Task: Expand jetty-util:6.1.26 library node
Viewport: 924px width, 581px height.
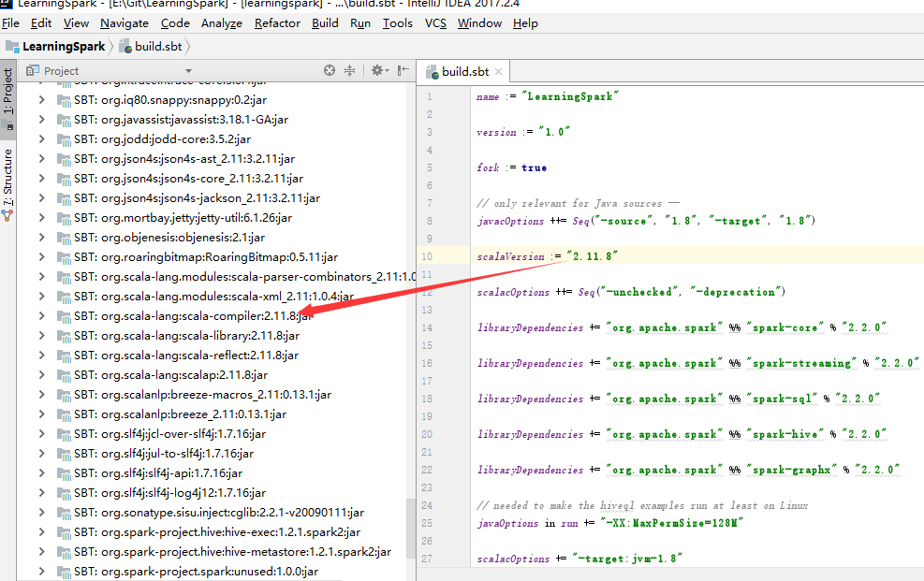Action: (x=41, y=217)
